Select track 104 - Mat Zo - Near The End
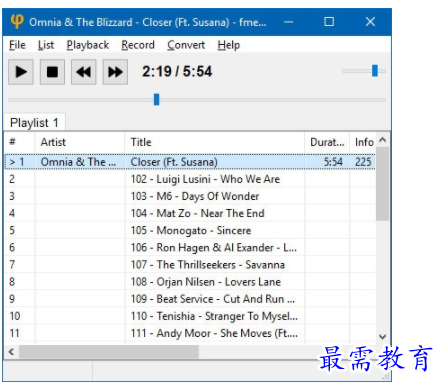Image resolution: width=441 pixels, height=390 pixels. click(x=190, y=213)
